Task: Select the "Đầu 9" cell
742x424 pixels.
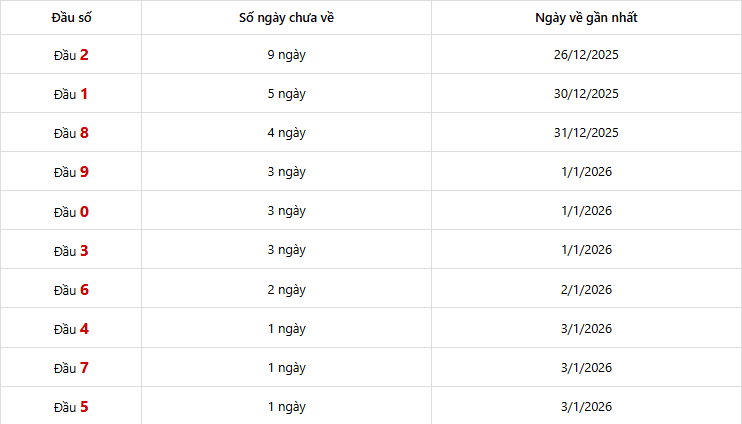Action: pos(71,172)
